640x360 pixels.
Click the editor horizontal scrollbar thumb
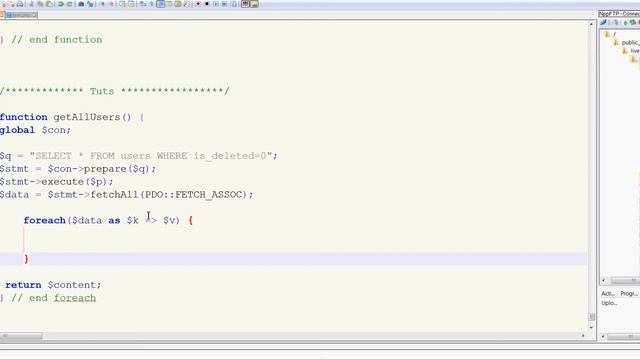pos(21,336)
